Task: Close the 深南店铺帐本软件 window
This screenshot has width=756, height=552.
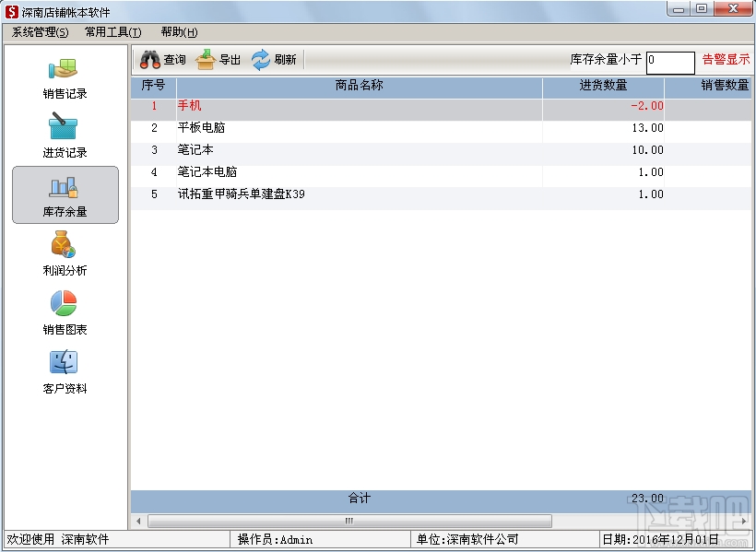Action: point(733,9)
